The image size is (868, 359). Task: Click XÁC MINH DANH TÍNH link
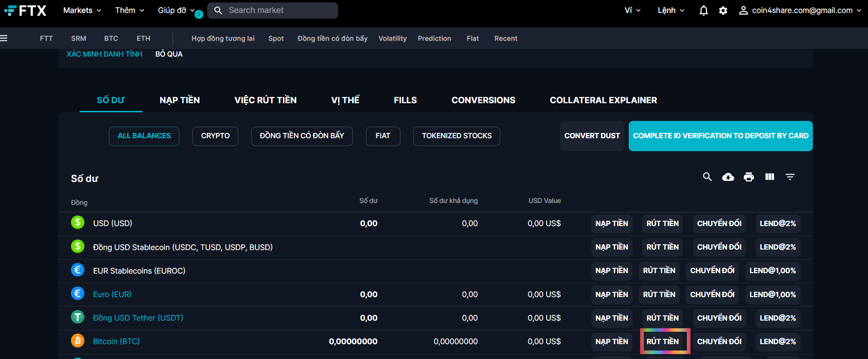click(x=105, y=54)
